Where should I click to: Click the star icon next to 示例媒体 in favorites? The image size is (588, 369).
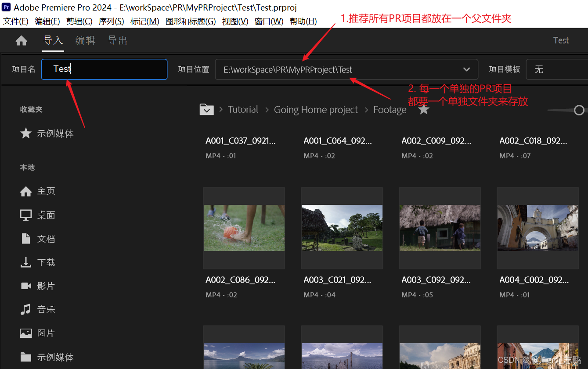click(26, 133)
